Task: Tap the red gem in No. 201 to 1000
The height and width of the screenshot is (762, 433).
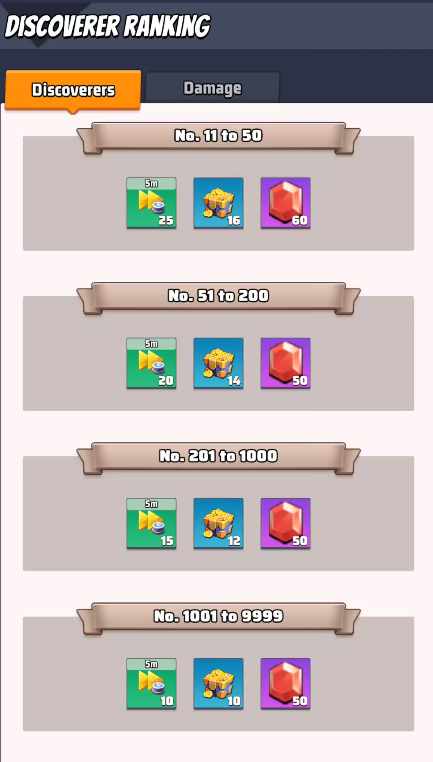Action: (x=285, y=523)
